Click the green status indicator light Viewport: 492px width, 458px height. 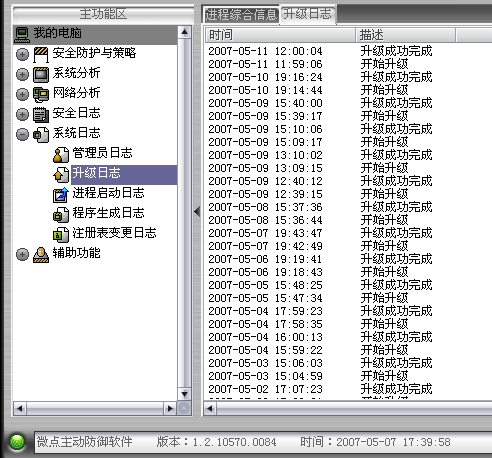[17, 442]
